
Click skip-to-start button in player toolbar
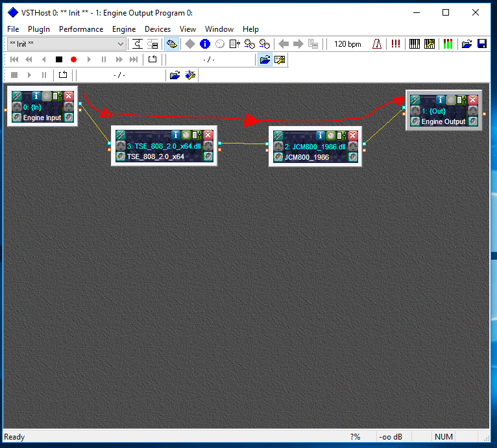14,59
